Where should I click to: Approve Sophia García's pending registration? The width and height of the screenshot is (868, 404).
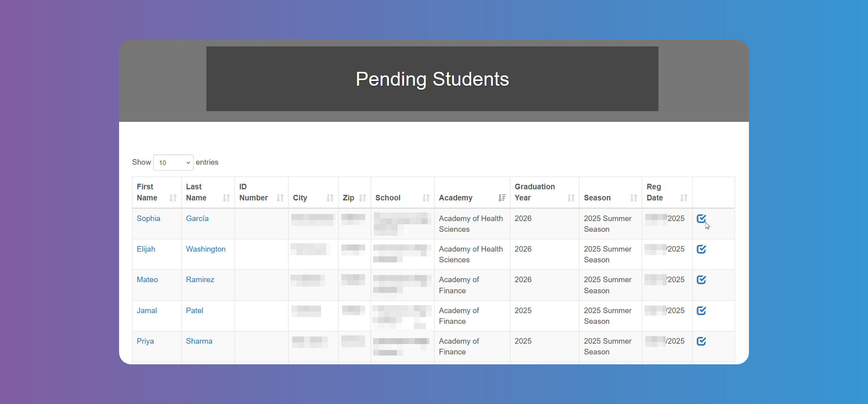pos(701,218)
